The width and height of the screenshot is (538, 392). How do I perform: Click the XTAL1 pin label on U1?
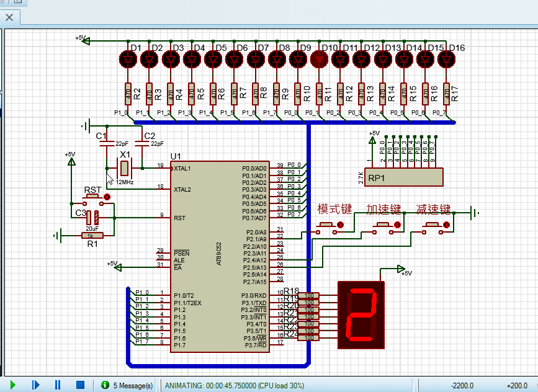click(x=182, y=168)
